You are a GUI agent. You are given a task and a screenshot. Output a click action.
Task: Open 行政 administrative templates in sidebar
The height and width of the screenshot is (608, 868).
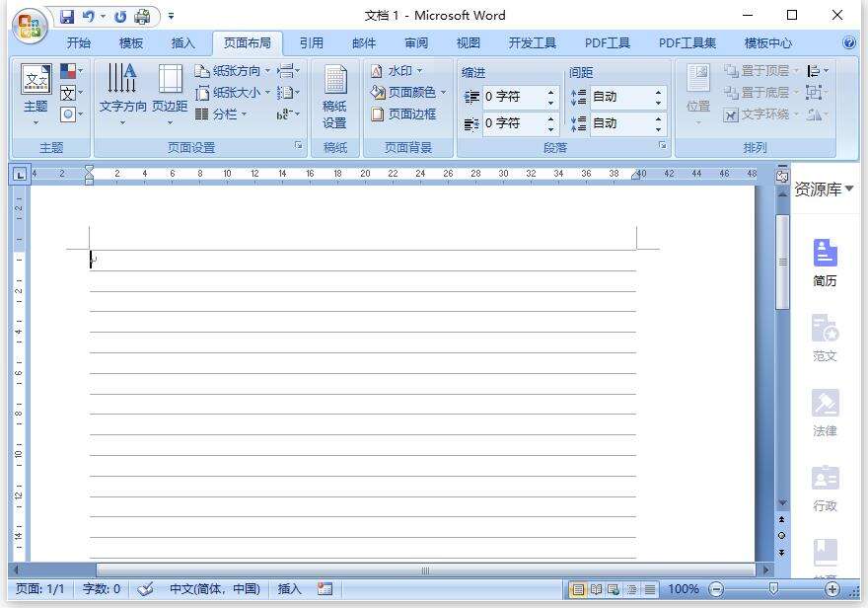click(825, 488)
